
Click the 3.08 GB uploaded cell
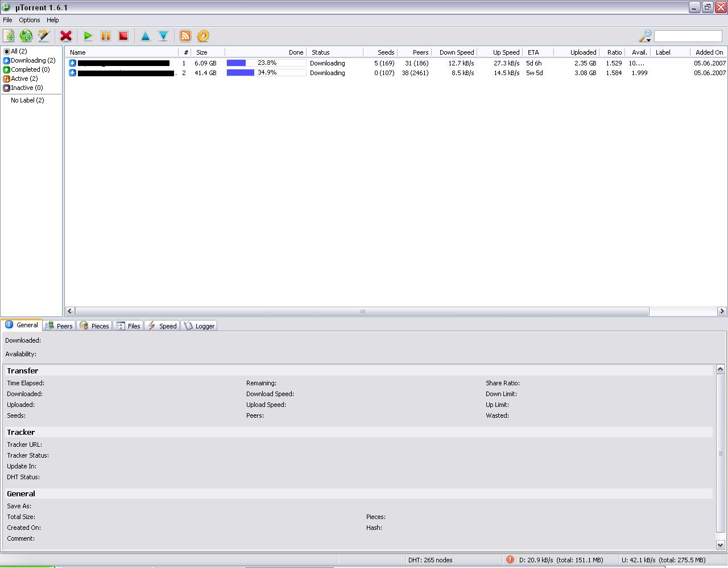(x=585, y=73)
